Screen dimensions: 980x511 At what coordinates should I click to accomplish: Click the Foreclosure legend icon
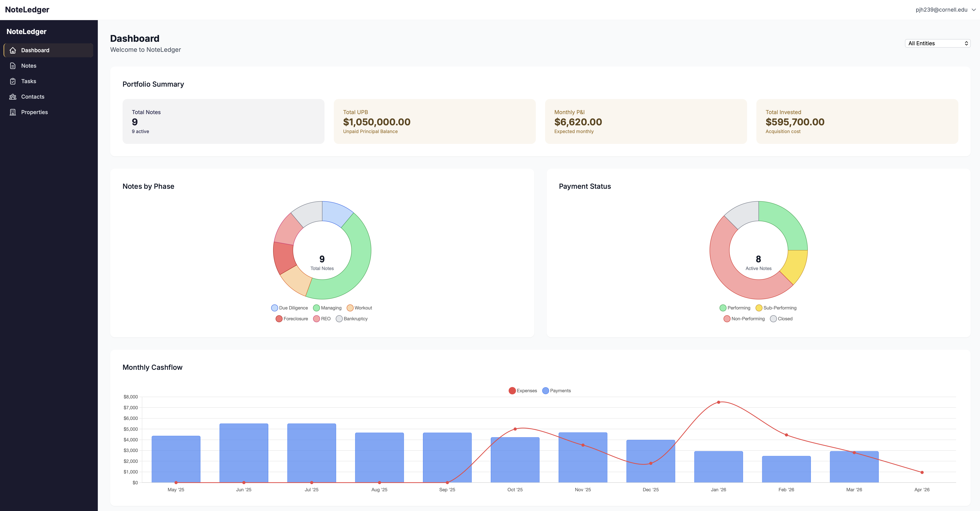(279, 319)
